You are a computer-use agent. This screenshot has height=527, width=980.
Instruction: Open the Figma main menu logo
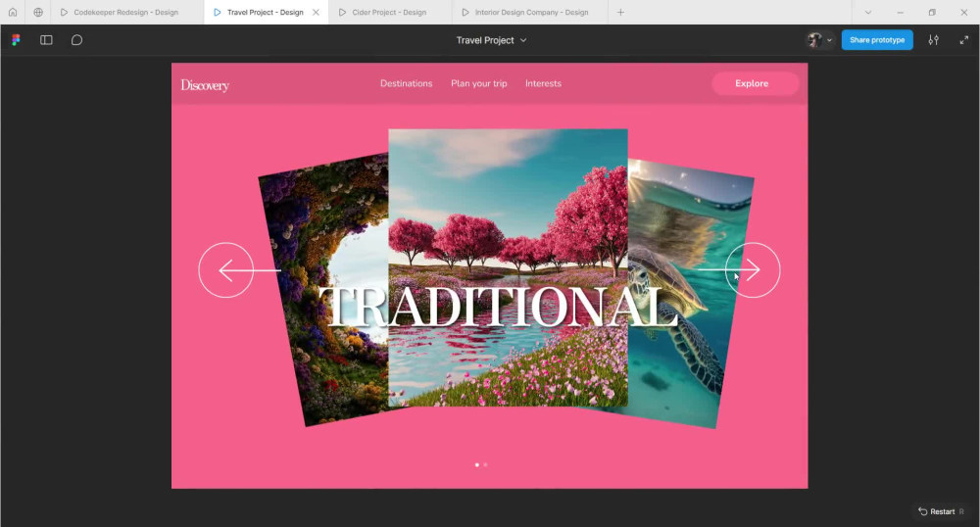17,40
